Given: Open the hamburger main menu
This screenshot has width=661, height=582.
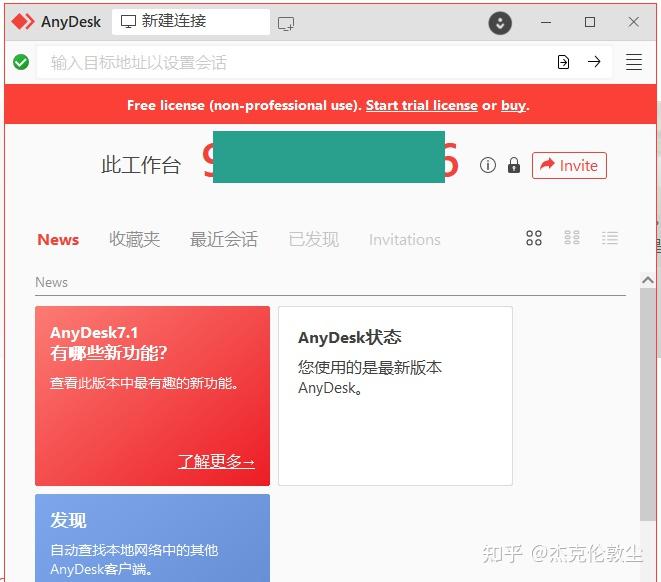Looking at the screenshot, I should pyautogui.click(x=634, y=62).
